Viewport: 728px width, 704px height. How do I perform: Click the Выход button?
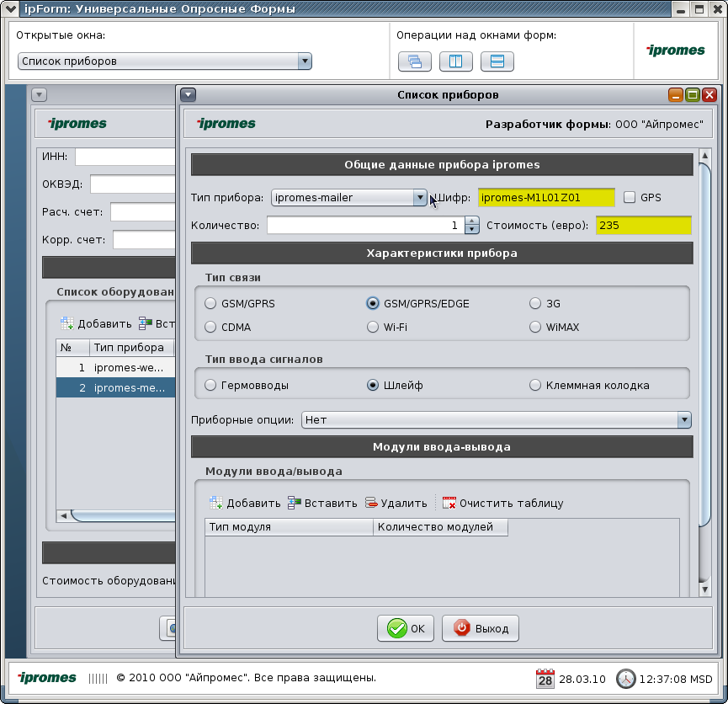click(480, 628)
